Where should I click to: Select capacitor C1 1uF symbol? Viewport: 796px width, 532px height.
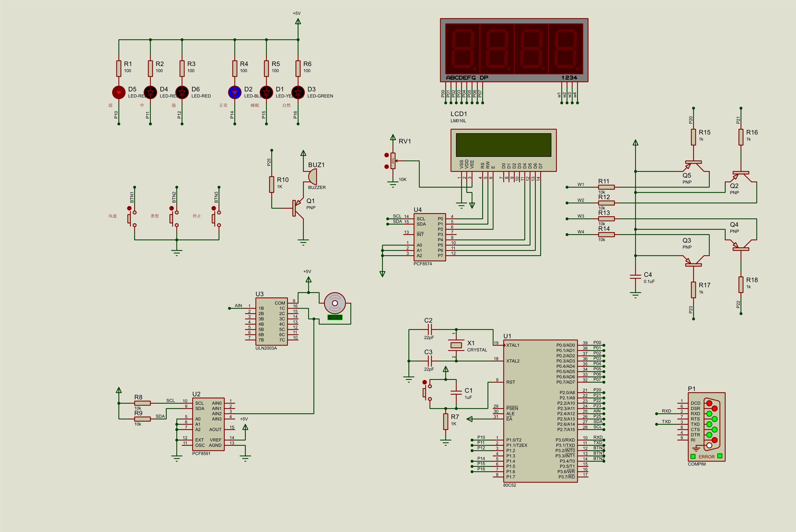coord(456,393)
